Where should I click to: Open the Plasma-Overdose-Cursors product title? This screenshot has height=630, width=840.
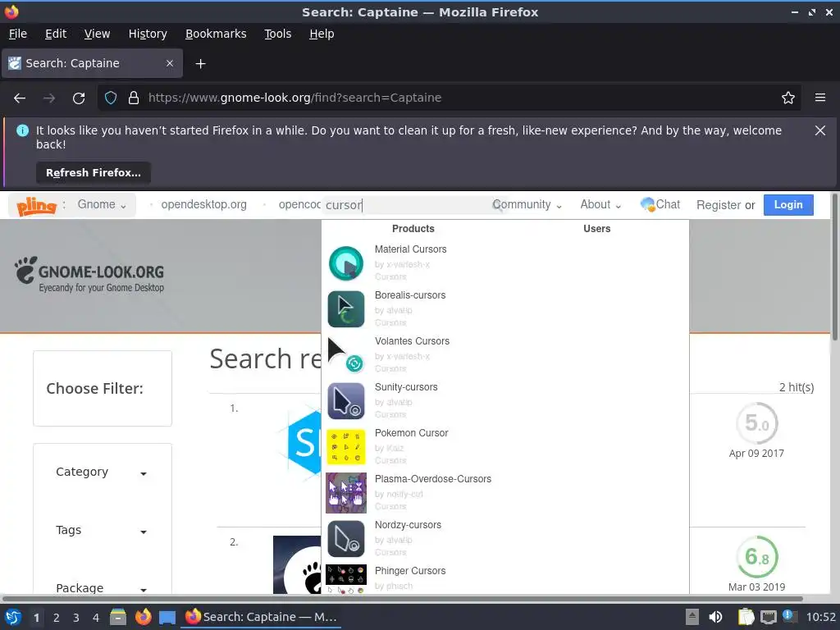(x=433, y=479)
